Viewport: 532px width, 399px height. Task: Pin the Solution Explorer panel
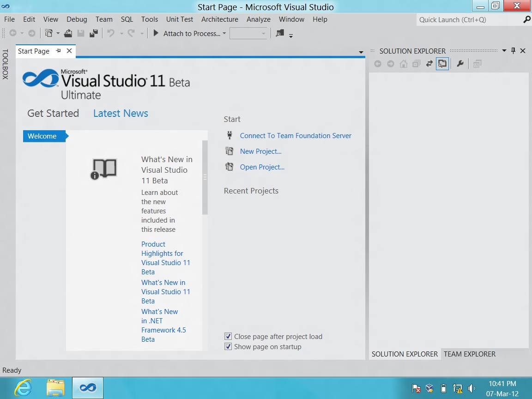tap(513, 51)
